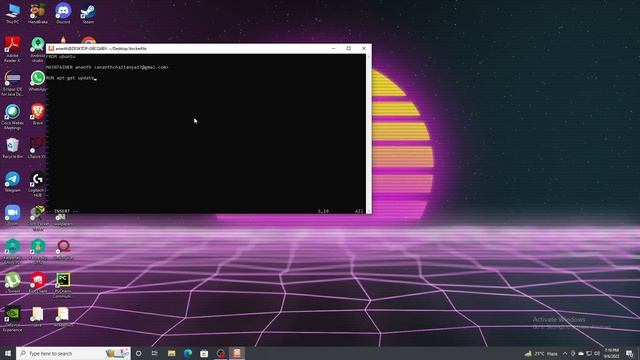Open Cisco Packet Tracer desktop icon
Viewport: 640px width, 360px height.
[38, 218]
